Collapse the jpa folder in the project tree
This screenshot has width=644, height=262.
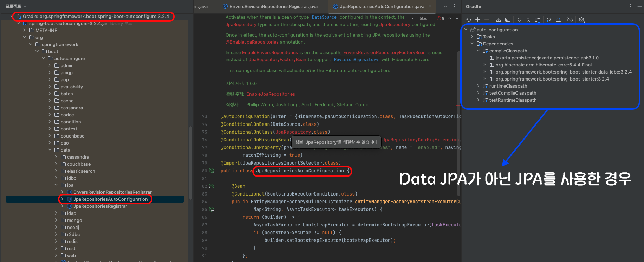coord(56,185)
